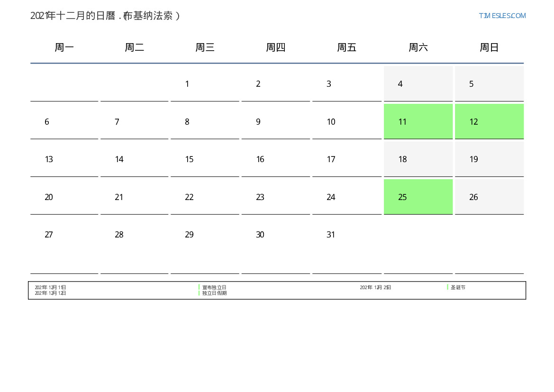Click the 宣布独立日 legend entry
Viewport: 554px width, 392px height.
214,287
